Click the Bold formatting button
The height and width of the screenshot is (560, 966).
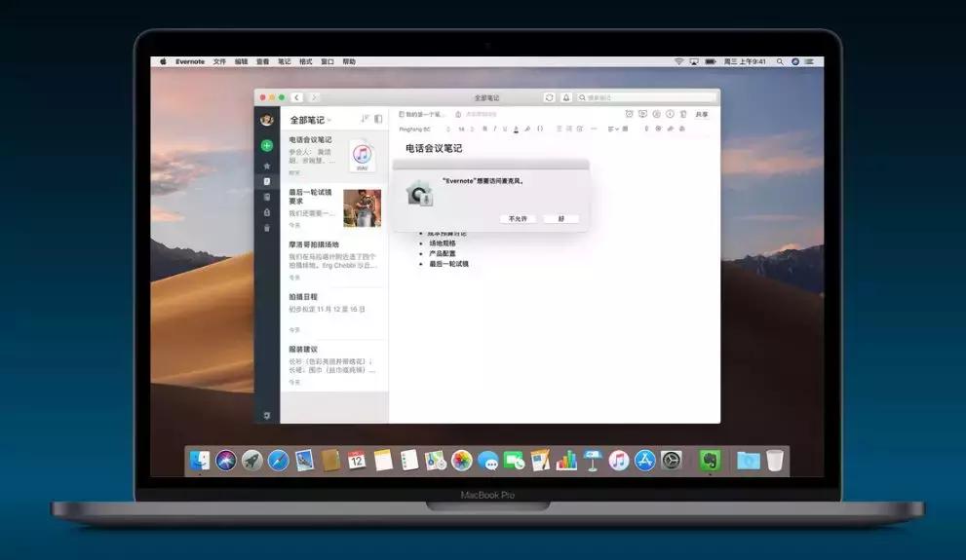[x=484, y=129]
